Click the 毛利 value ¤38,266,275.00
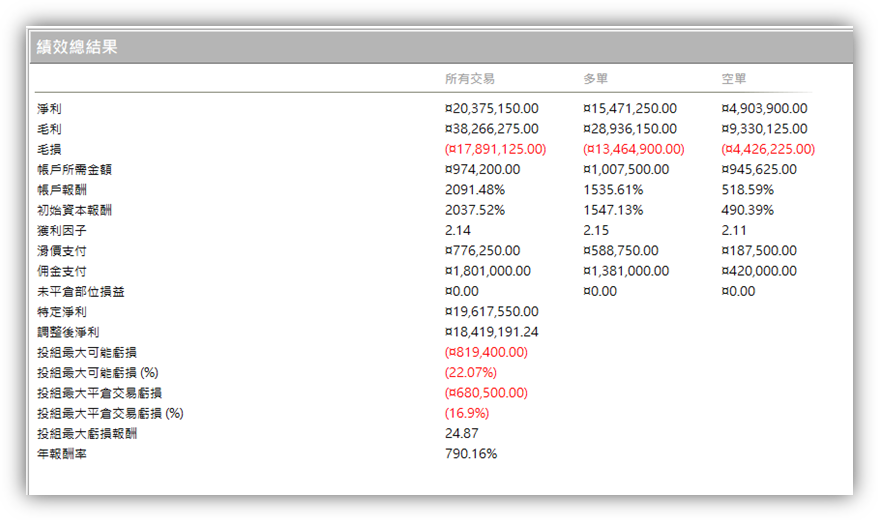Viewport: 878px width, 520px height. coord(492,129)
